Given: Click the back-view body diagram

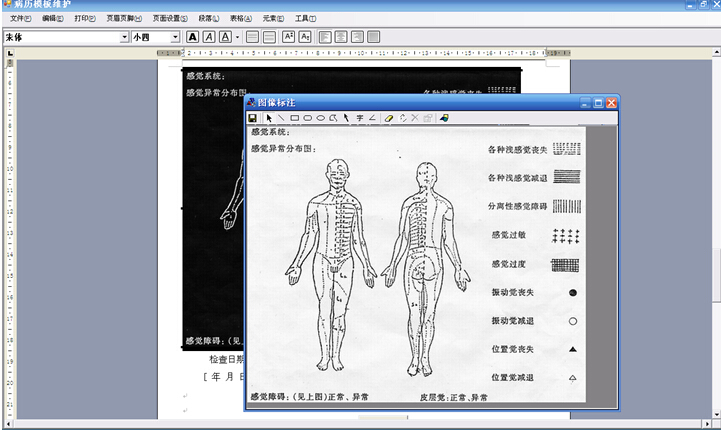Looking at the screenshot, I should 426,269.
